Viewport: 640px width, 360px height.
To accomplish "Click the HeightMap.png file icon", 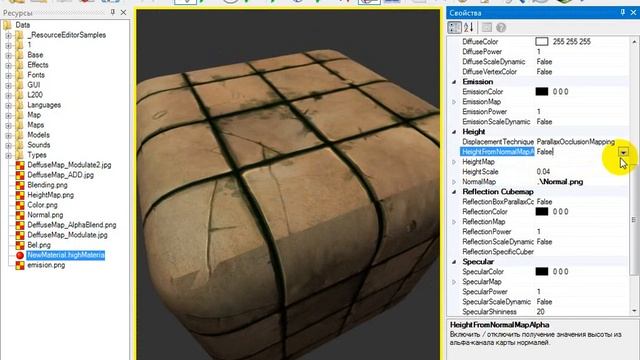I will (x=20, y=195).
